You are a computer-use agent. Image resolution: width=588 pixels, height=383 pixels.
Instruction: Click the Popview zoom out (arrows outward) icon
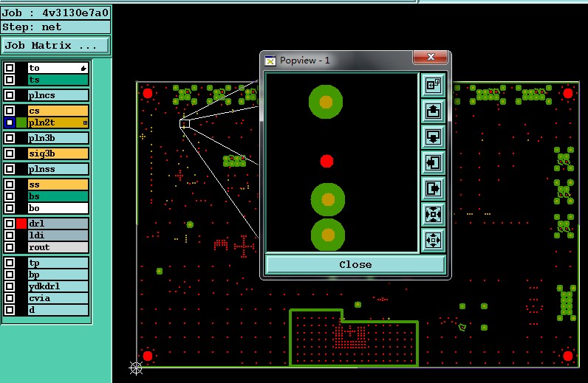pyautogui.click(x=433, y=240)
